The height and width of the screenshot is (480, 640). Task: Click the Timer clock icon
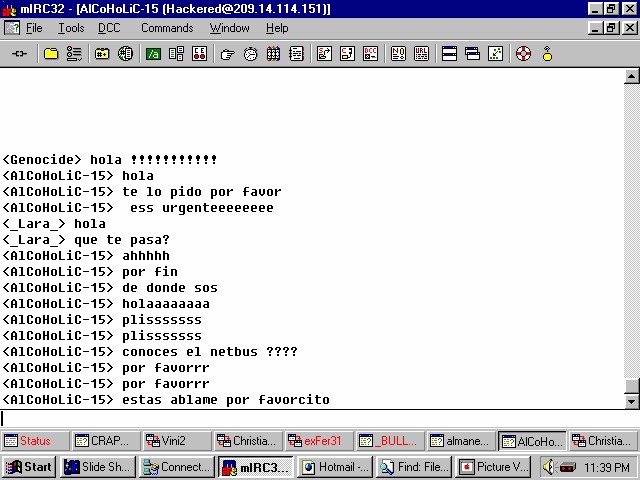tap(250, 54)
